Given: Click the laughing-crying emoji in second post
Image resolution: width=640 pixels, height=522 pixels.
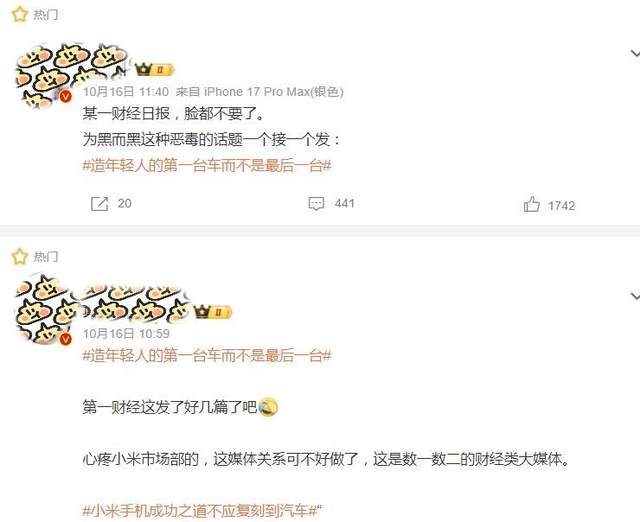Looking at the screenshot, I should click(x=268, y=407).
